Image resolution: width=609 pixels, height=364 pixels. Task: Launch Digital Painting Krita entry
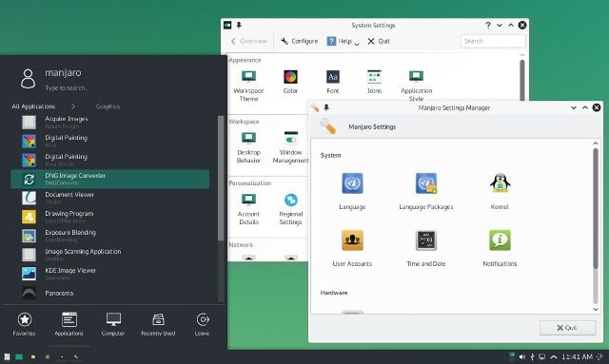(110, 141)
